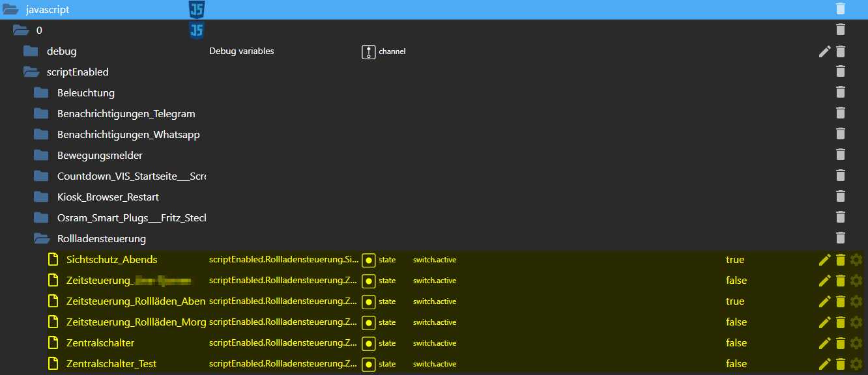Edit the debug channel object
This screenshot has height=375, width=868.
825,51
